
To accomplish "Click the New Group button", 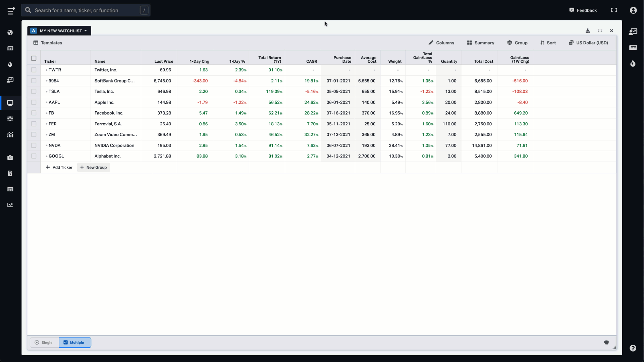I will [x=93, y=168].
